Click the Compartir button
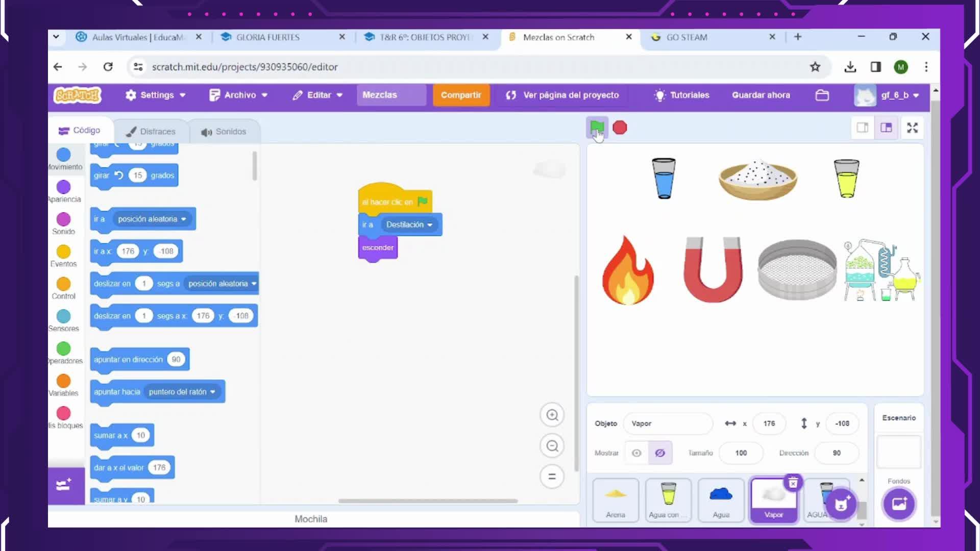 [460, 95]
